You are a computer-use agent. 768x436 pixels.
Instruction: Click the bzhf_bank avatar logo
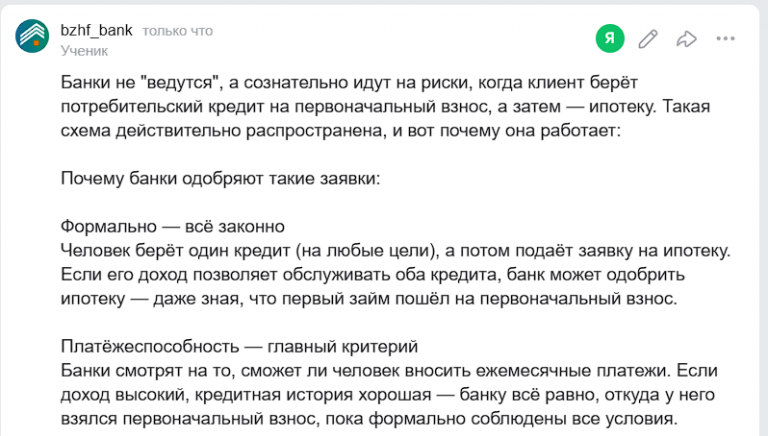coord(33,37)
